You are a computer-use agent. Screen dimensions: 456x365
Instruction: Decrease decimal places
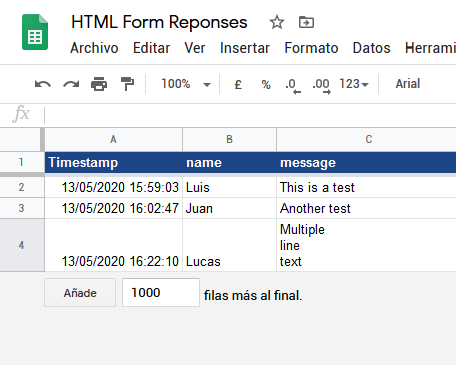pos(293,86)
